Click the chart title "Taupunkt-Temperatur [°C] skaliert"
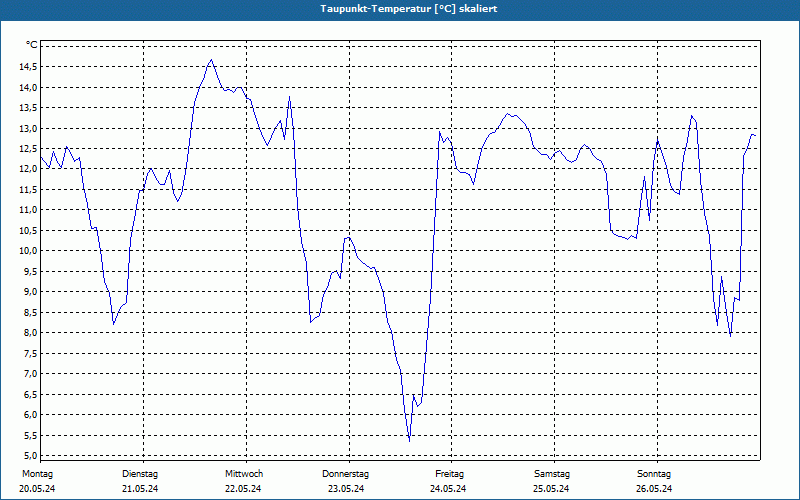Image resolution: width=800 pixels, height=500 pixels. [x=409, y=9]
